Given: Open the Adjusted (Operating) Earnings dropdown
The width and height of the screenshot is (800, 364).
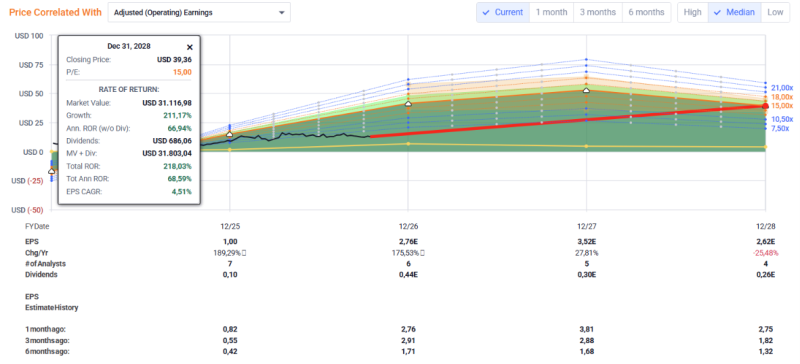Looking at the screenshot, I should pos(199,13).
